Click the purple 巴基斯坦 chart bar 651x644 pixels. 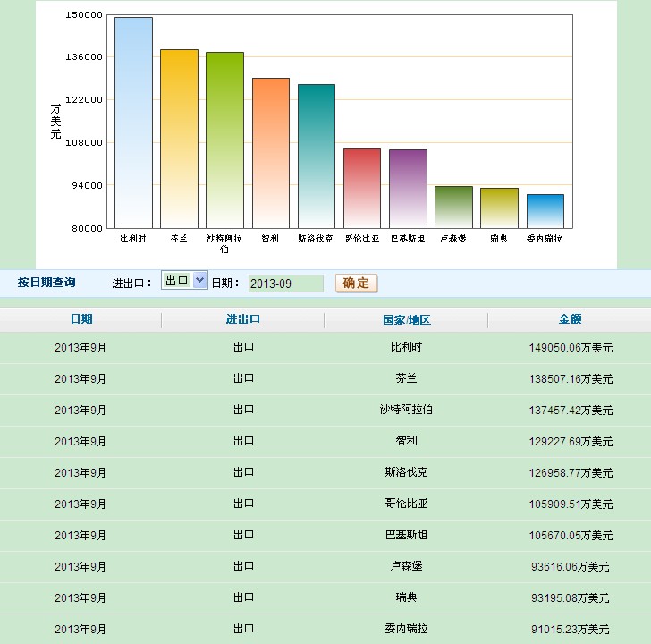[408, 189]
